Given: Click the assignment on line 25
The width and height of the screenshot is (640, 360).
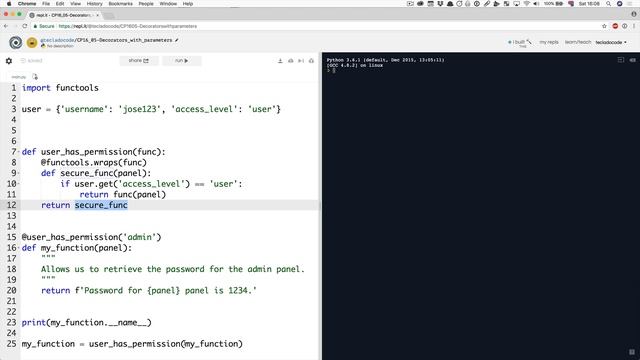Looking at the screenshot, I should [x=132, y=344].
